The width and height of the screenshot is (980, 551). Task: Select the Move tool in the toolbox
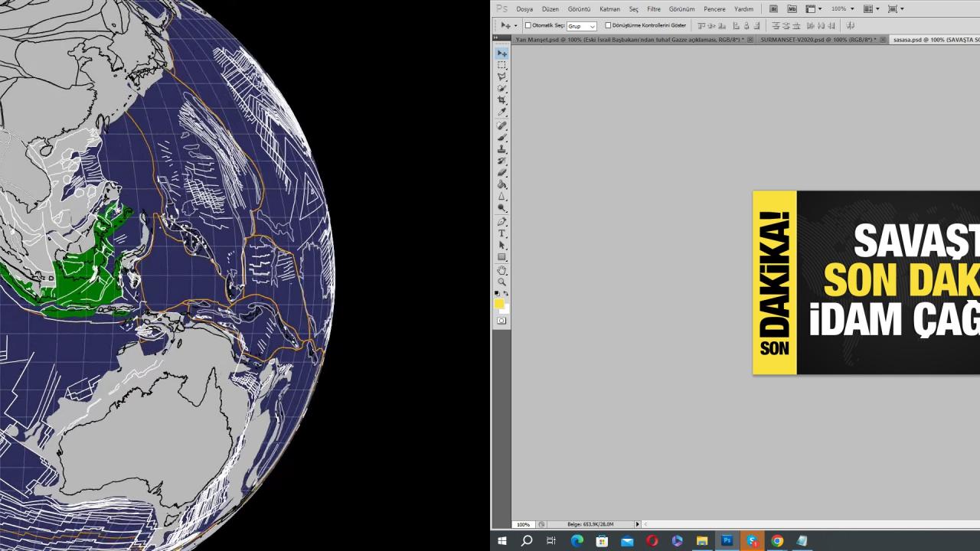click(x=501, y=53)
